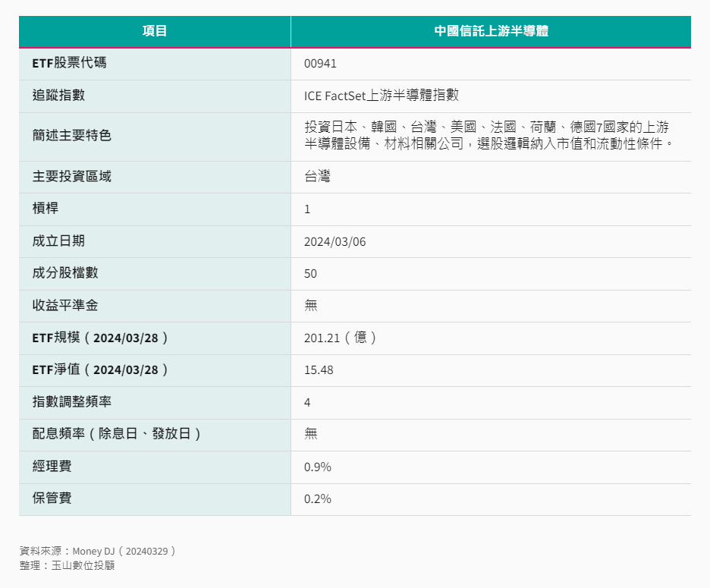
Task: Click the 中國信託上游半導體 column header
Action: click(x=492, y=31)
